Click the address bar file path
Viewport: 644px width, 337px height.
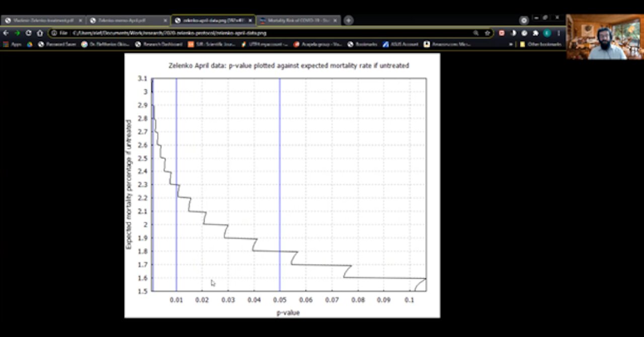pyautogui.click(x=169, y=33)
